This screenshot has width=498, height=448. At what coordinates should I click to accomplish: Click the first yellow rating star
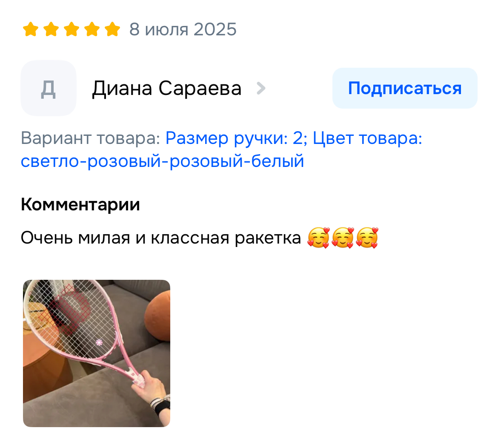point(31,29)
